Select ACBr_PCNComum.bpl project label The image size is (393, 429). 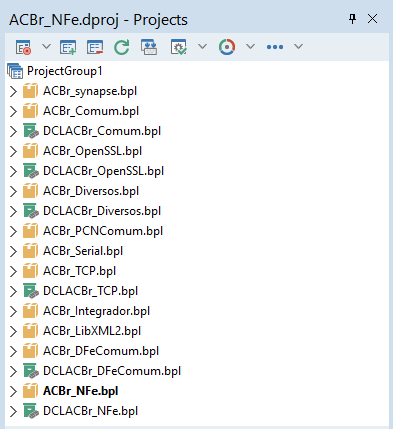click(x=103, y=231)
